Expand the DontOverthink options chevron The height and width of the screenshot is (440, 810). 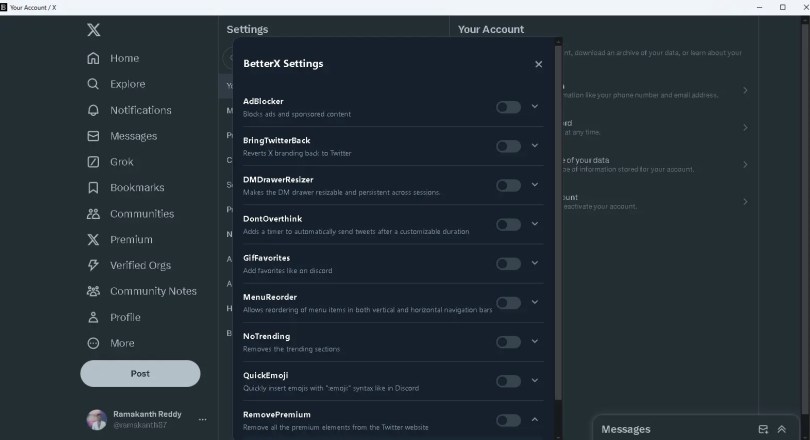[x=535, y=224]
